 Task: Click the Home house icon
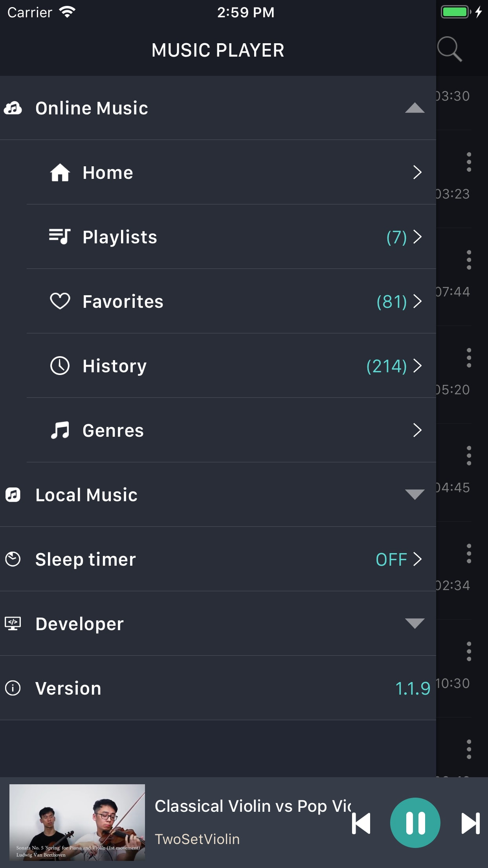pyautogui.click(x=60, y=173)
